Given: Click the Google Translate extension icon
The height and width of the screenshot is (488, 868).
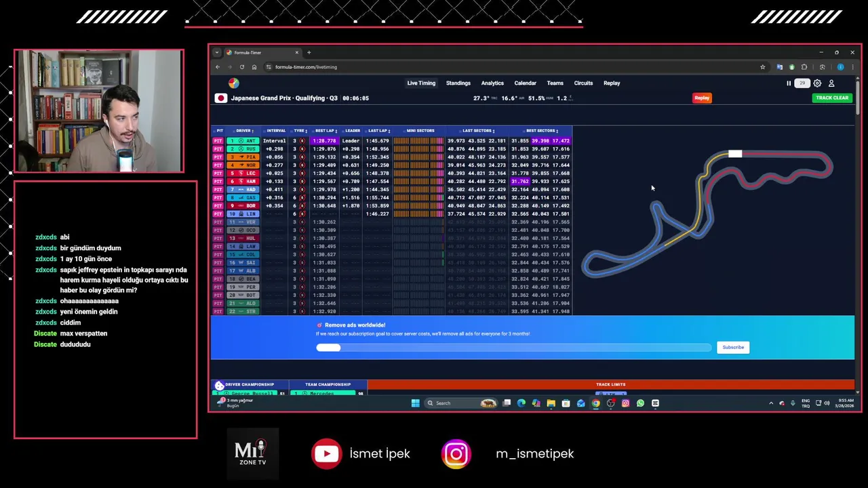Looking at the screenshot, I should [779, 67].
